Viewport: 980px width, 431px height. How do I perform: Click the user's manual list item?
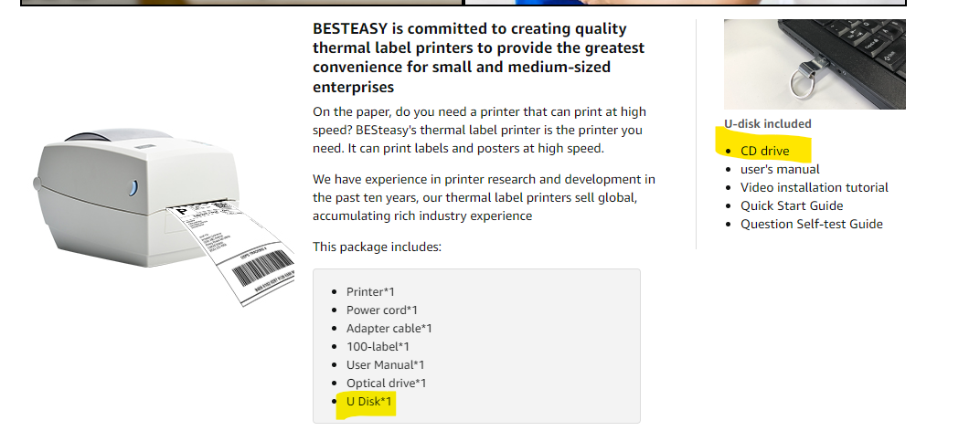[780, 169]
